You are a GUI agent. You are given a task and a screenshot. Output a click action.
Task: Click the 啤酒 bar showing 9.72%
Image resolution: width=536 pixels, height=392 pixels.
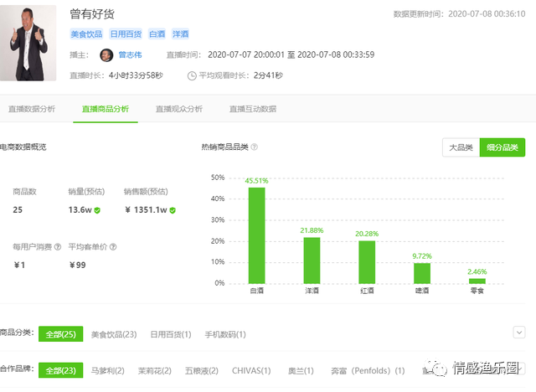pos(422,273)
